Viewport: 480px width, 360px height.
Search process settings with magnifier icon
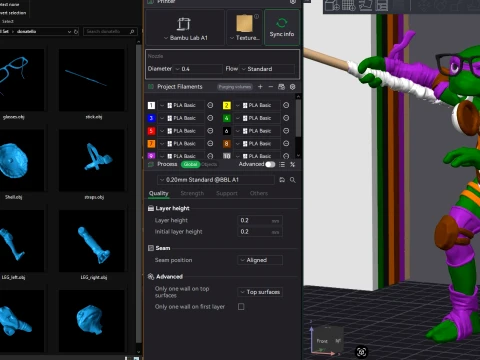293,180
